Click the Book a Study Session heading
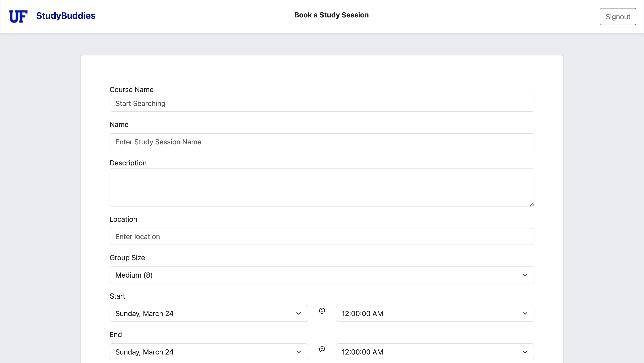 (x=331, y=15)
